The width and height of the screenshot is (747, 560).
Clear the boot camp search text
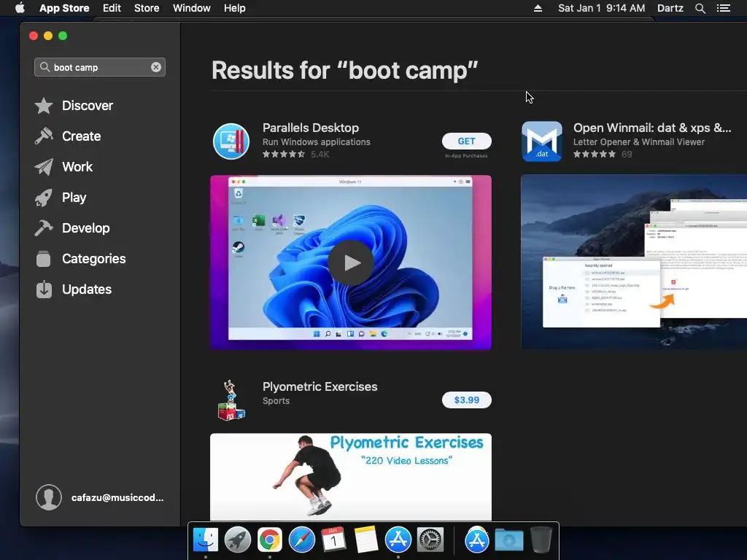point(156,67)
